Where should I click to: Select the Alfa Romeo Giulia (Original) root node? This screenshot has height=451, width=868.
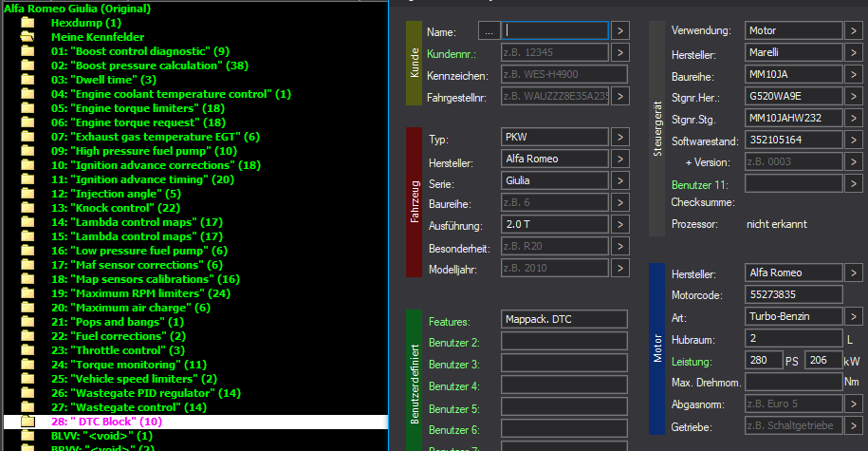click(78, 9)
